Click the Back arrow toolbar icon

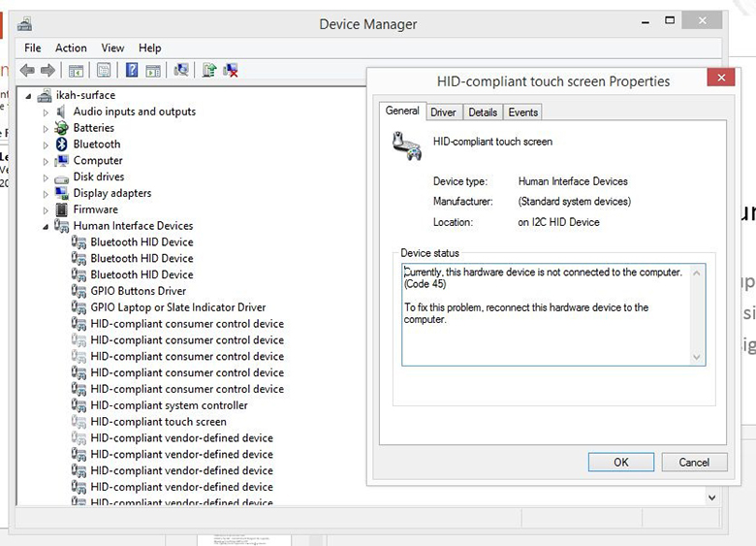26,70
